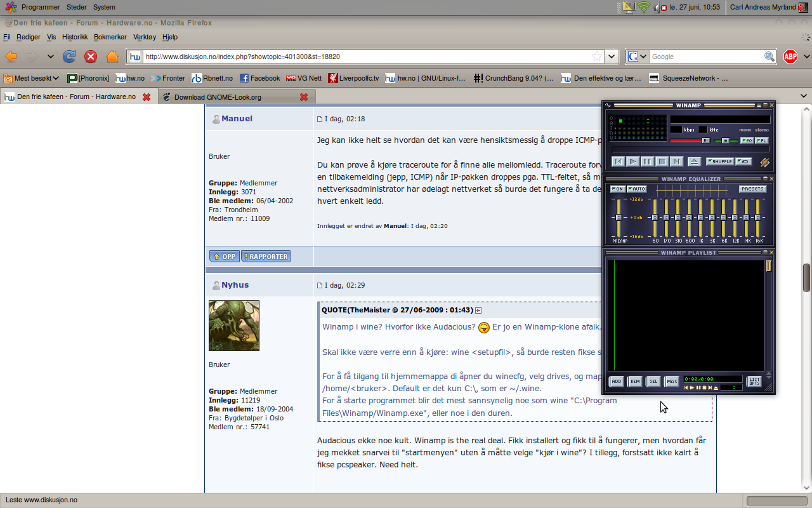
Task: Expand the URL bar history dropdown
Action: point(612,57)
